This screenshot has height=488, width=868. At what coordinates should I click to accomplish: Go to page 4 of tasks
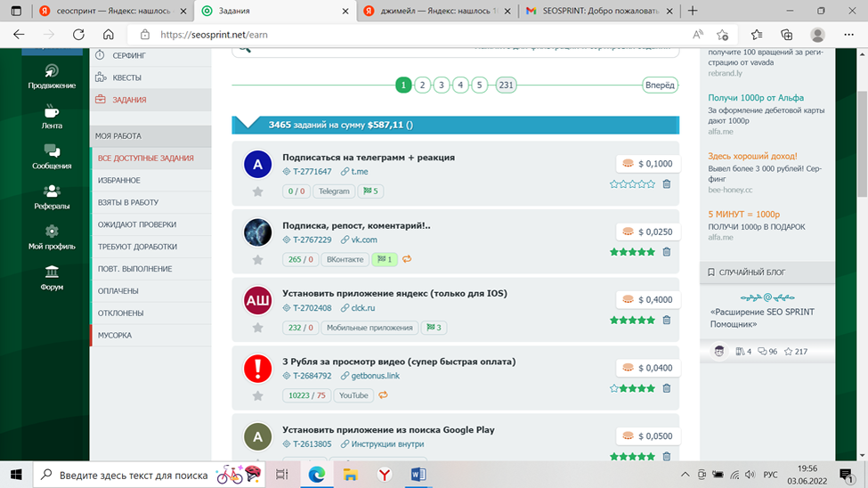tap(460, 85)
